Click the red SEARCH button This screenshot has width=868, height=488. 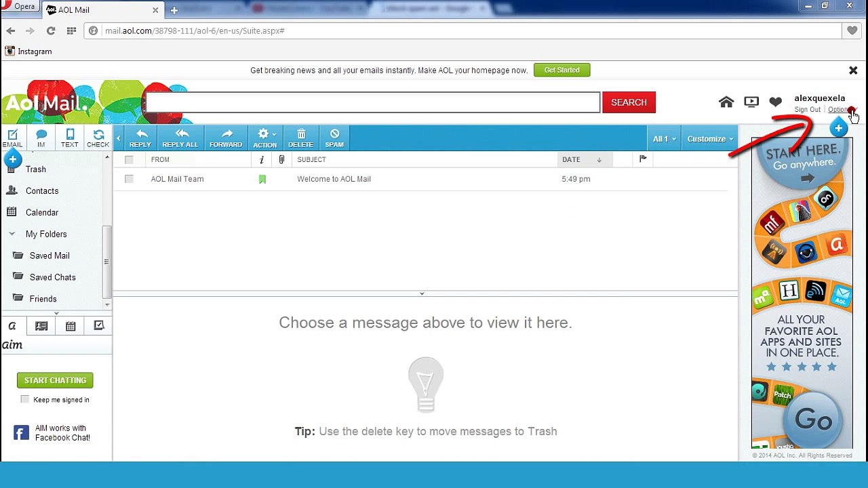point(629,102)
